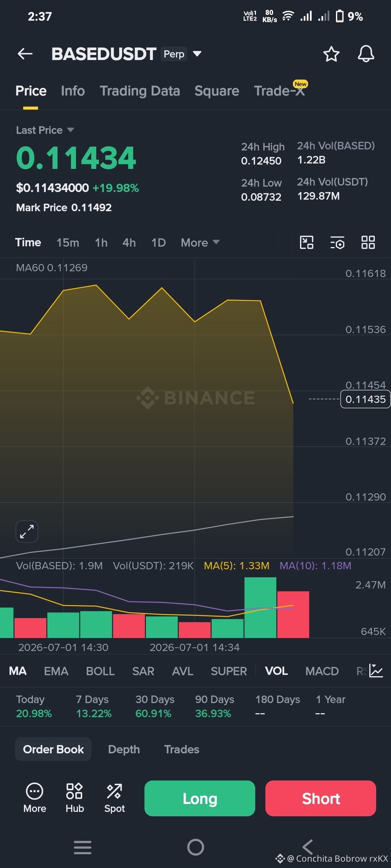Select 4h chart interval
This screenshot has width=391, height=868.
(129, 242)
